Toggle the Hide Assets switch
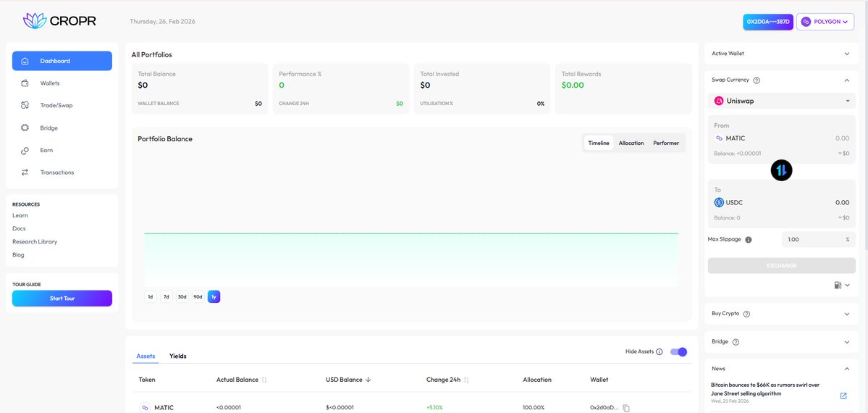This screenshot has width=868, height=413. tap(678, 352)
